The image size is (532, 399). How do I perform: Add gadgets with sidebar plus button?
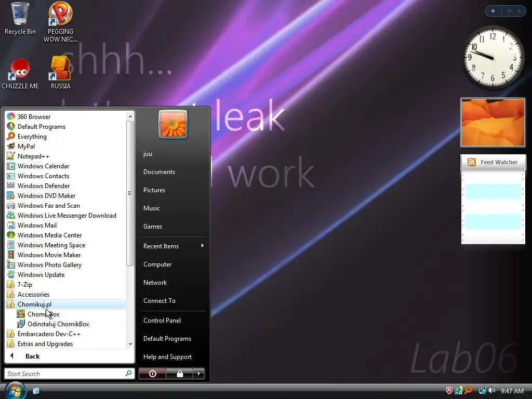click(x=493, y=11)
